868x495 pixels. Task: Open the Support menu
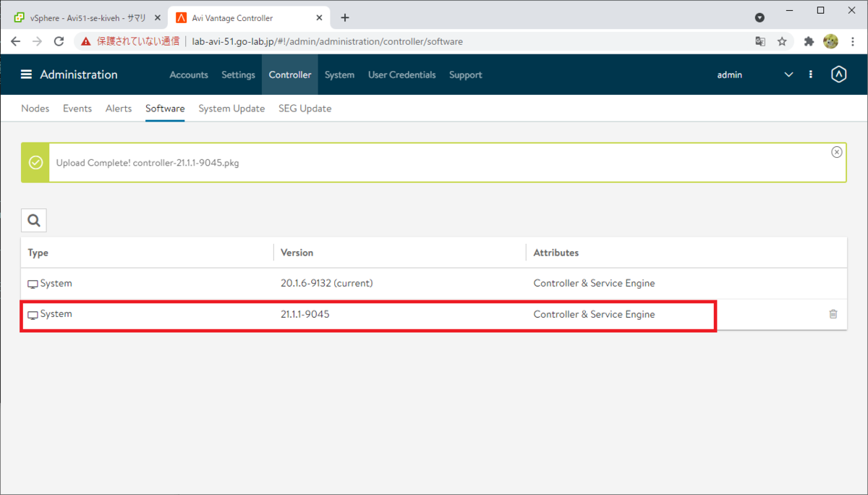[466, 75]
